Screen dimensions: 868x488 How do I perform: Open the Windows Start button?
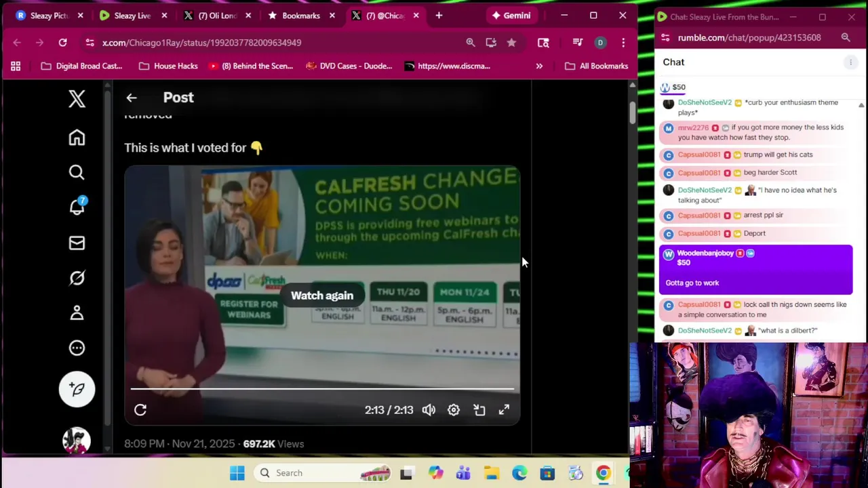pos(237,473)
